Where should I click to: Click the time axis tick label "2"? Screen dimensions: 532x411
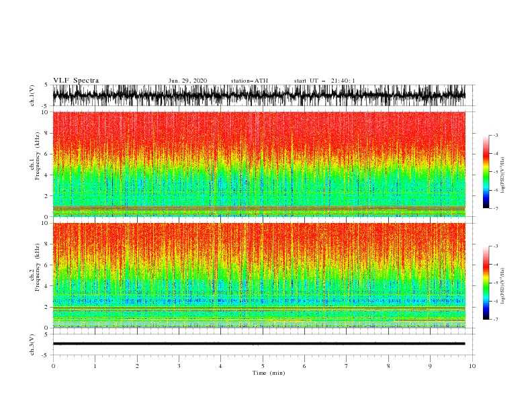137,366
